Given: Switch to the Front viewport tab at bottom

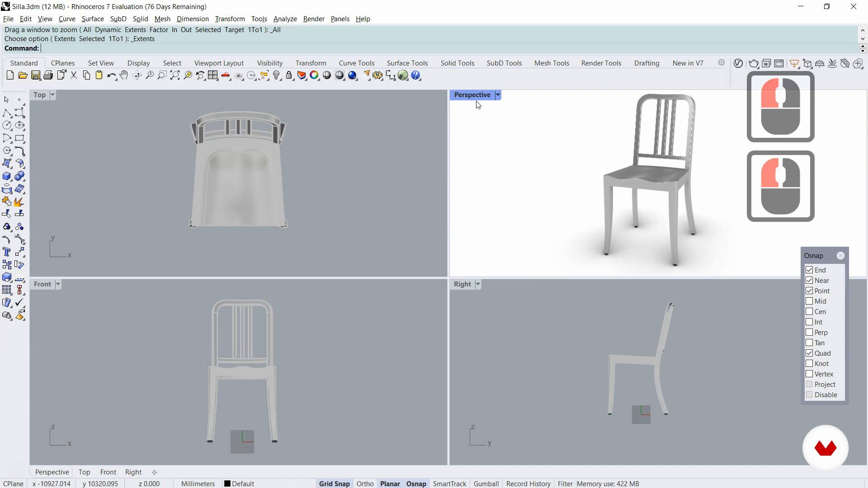Looking at the screenshot, I should point(108,472).
